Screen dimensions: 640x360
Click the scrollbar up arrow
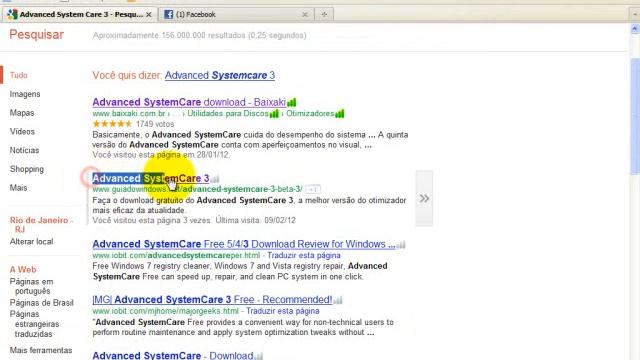pos(635,29)
